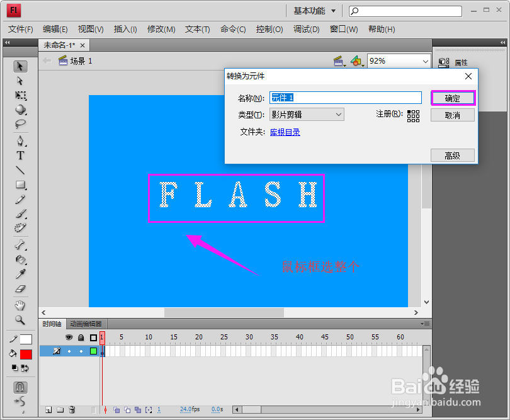
Task: Select the Eyedropper tool
Action: (21, 274)
